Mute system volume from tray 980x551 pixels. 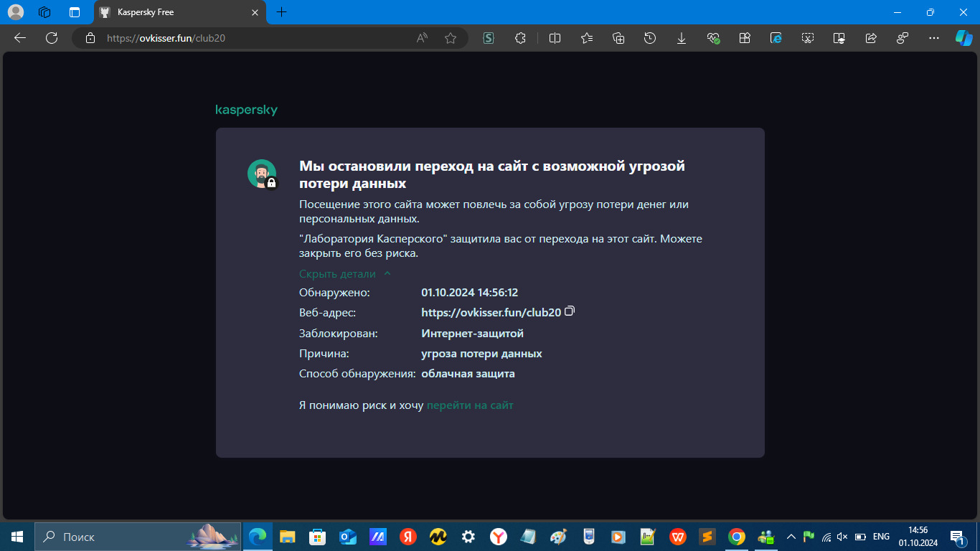(x=842, y=537)
